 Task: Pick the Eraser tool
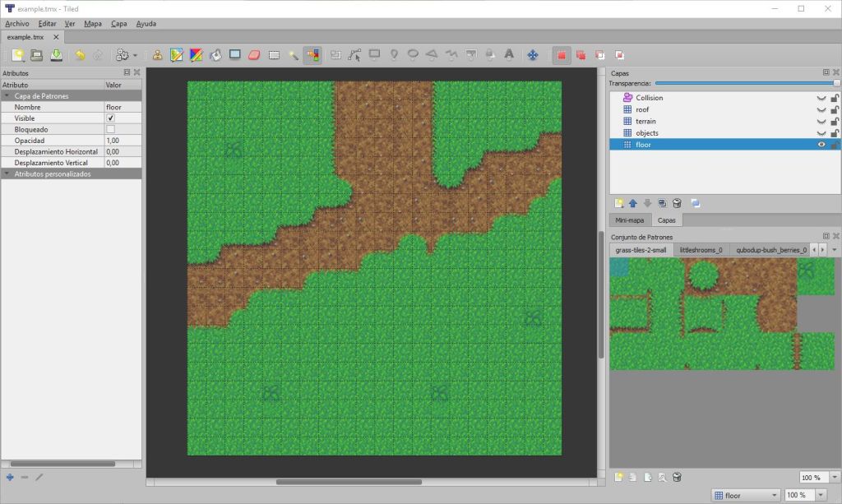pyautogui.click(x=252, y=55)
